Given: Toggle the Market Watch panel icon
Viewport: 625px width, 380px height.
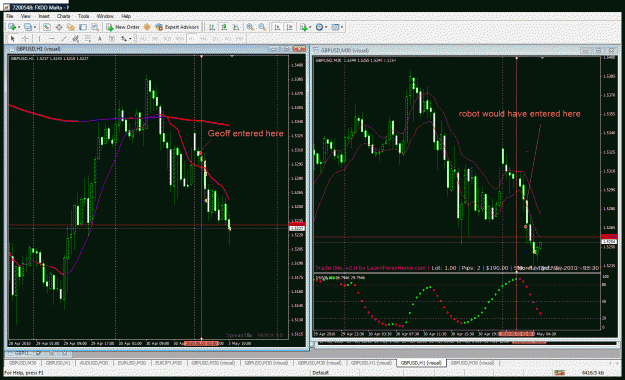Looking at the screenshot, I should (47, 27).
